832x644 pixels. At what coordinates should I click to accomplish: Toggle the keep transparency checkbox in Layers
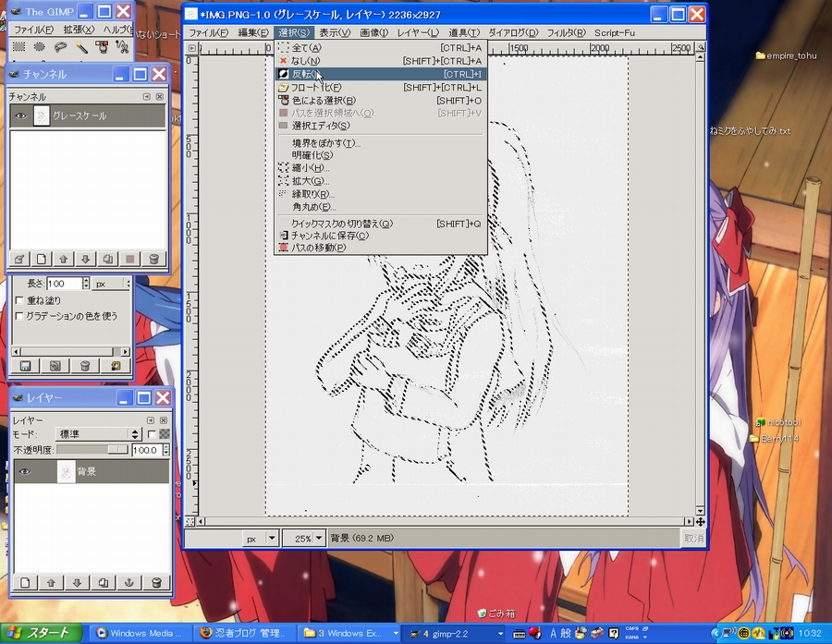[152, 434]
